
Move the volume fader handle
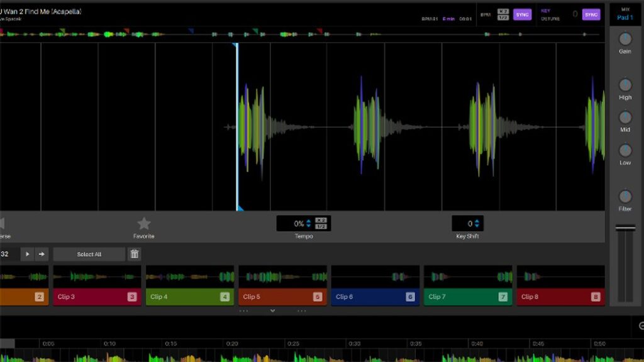point(625,228)
